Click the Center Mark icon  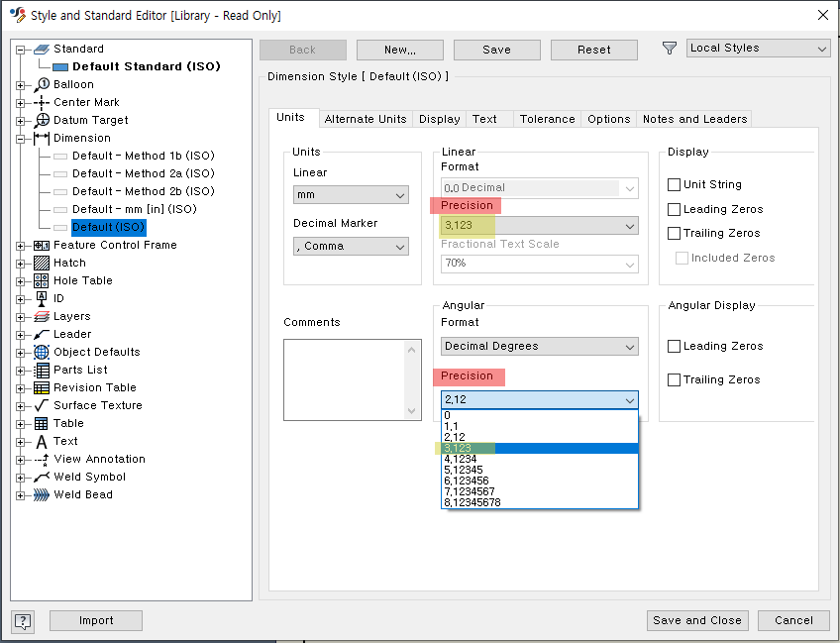42,102
